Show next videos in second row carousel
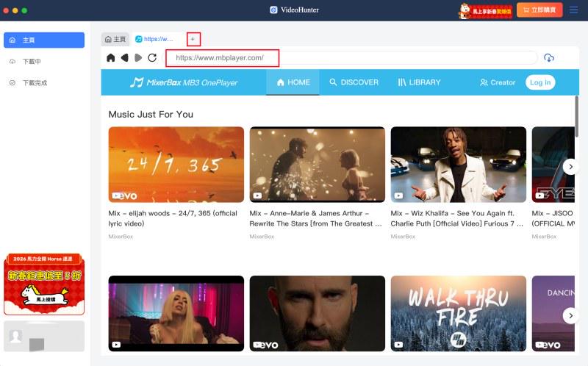The height and width of the screenshot is (366, 588). [571, 316]
